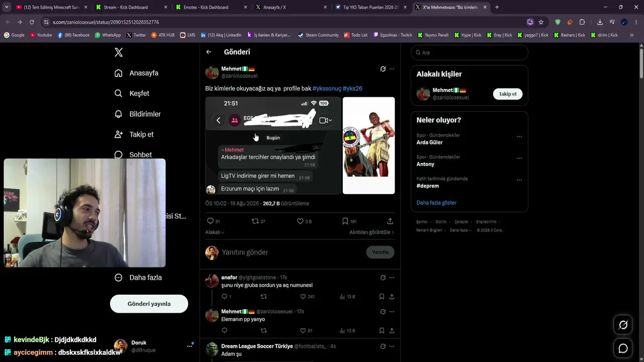
Task: Click reply icon under 'Elemanın pp yanıyo'
Action: click(x=224, y=330)
